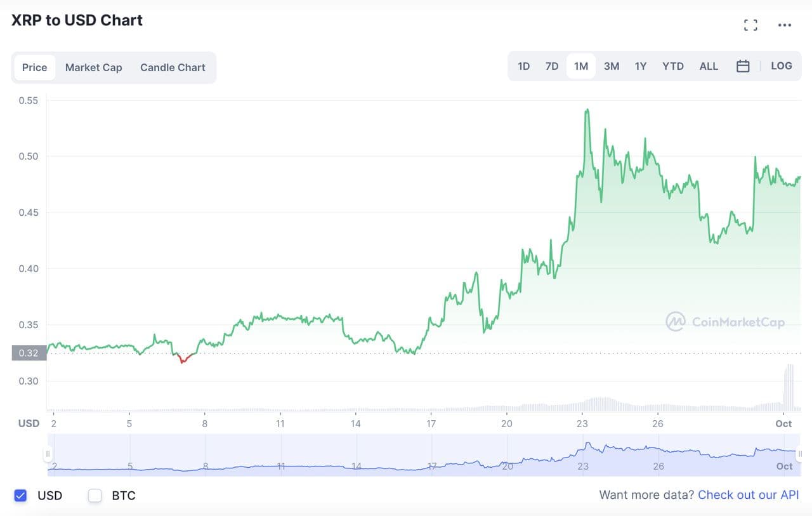The height and width of the screenshot is (516, 812).
Task: Select the YTD time range
Action: (x=672, y=66)
